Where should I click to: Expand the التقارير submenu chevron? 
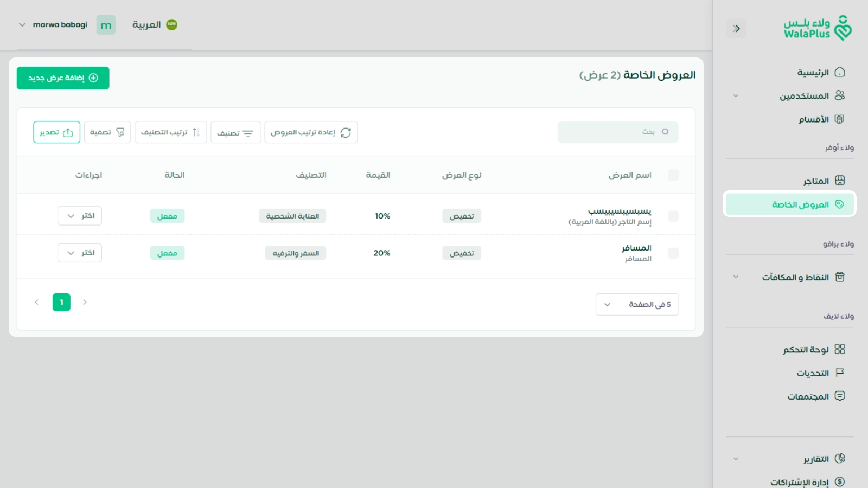(x=736, y=459)
